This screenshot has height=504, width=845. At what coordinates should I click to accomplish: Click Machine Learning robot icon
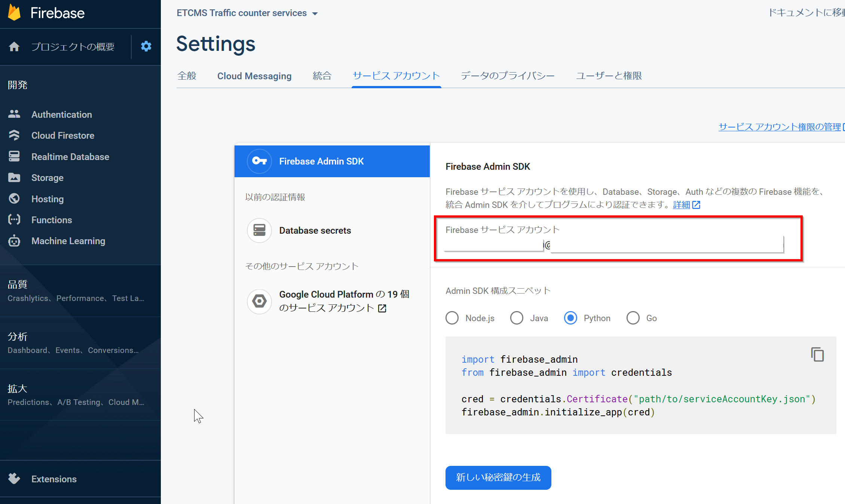14,241
